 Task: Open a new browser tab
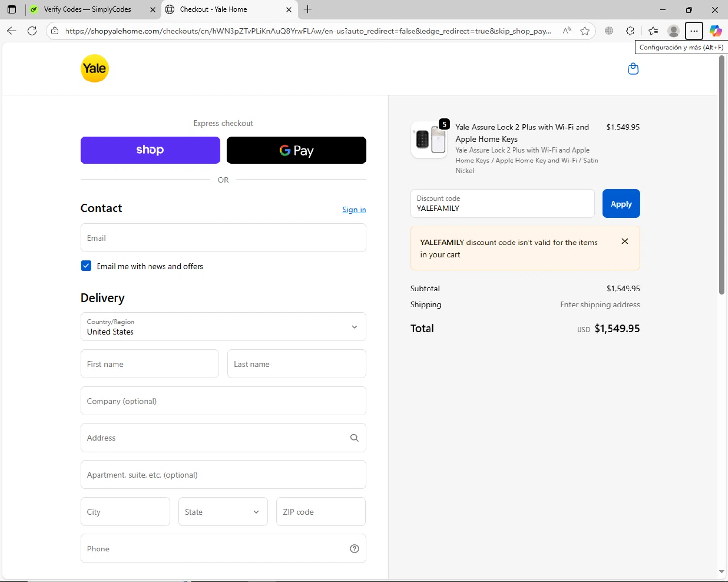[x=308, y=9]
